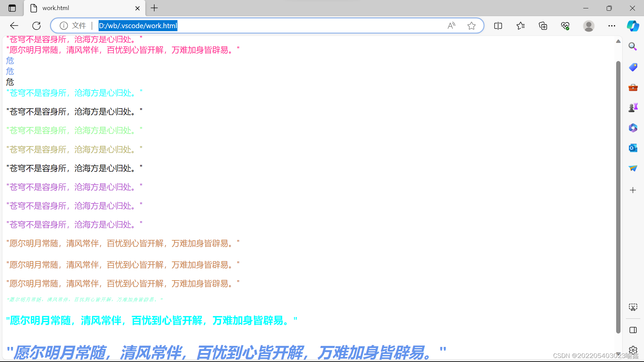The width and height of the screenshot is (644, 362).
Task: Expand Settings and more menu
Action: click(611, 26)
